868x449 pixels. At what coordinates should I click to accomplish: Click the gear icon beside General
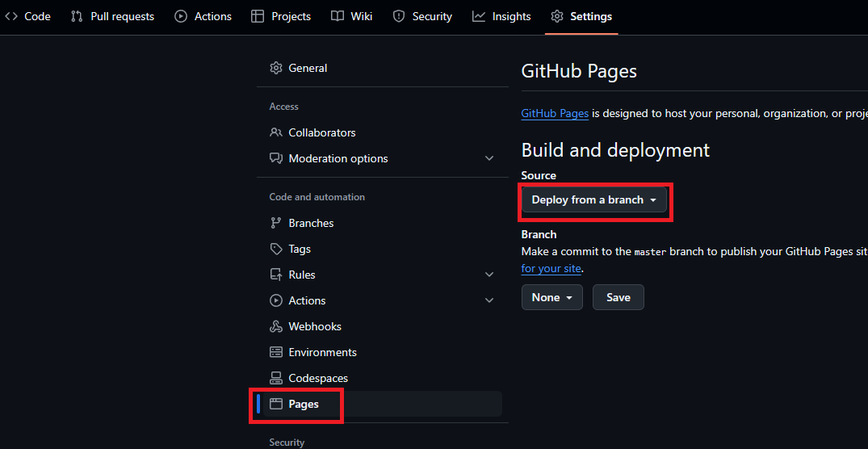276,68
